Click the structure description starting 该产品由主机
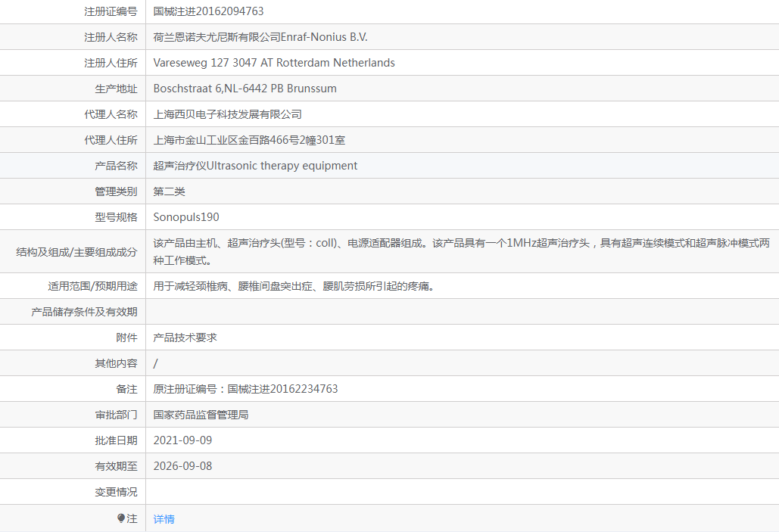 point(462,252)
